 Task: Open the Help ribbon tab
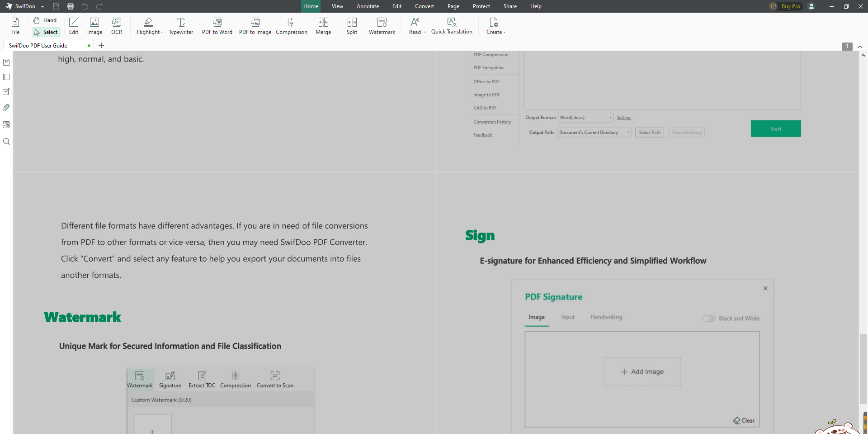536,6
